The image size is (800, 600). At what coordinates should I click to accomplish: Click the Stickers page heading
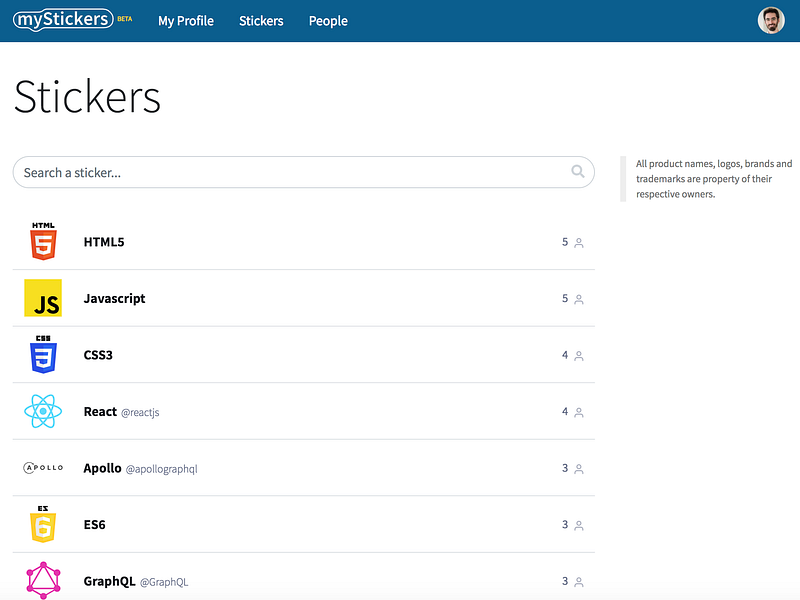[87, 97]
